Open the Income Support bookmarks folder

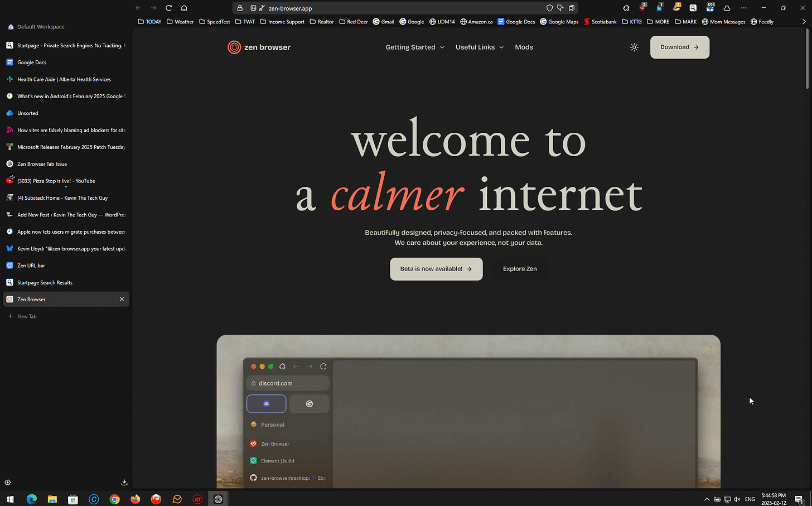tap(282, 22)
